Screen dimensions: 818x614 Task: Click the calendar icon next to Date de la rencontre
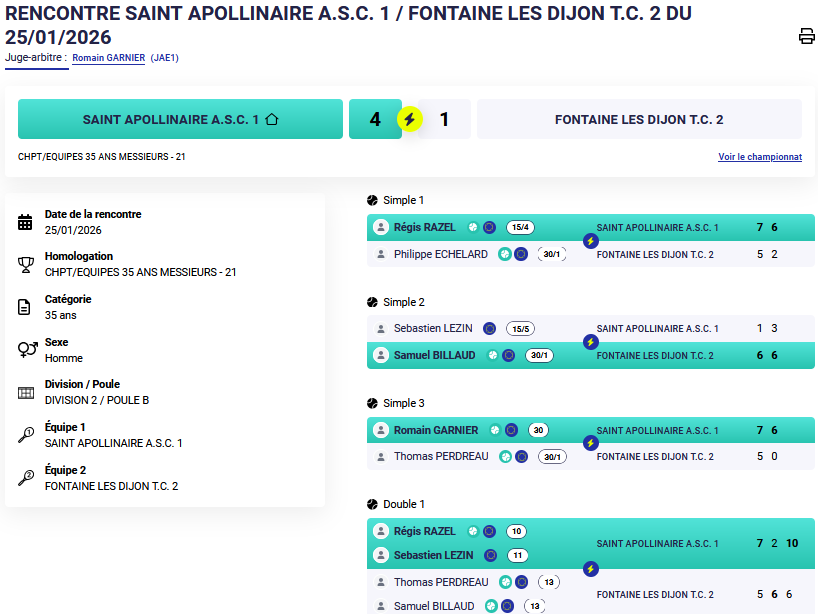tap(26, 222)
